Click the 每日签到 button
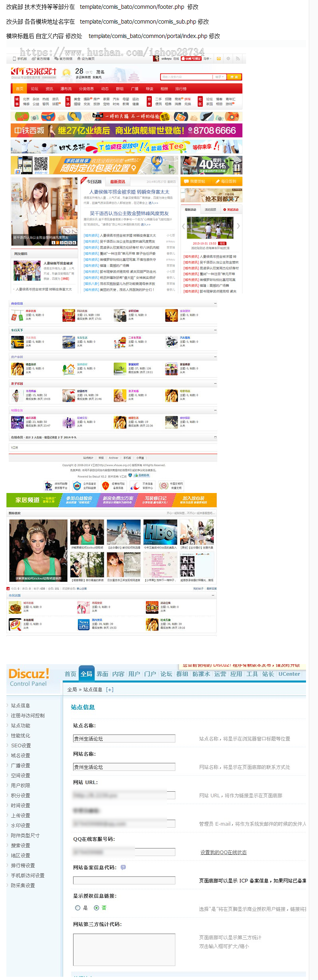This screenshot has width=318, height=980. point(226,182)
